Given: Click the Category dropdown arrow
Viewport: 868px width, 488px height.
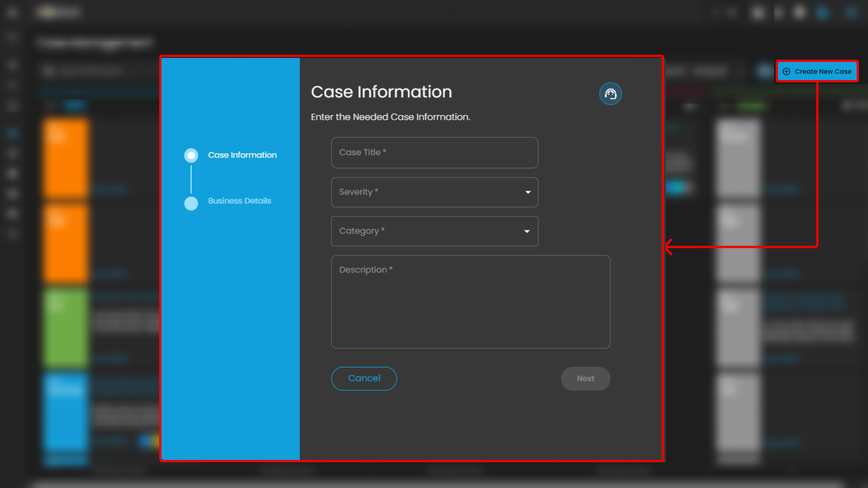Looking at the screenshot, I should 526,231.
